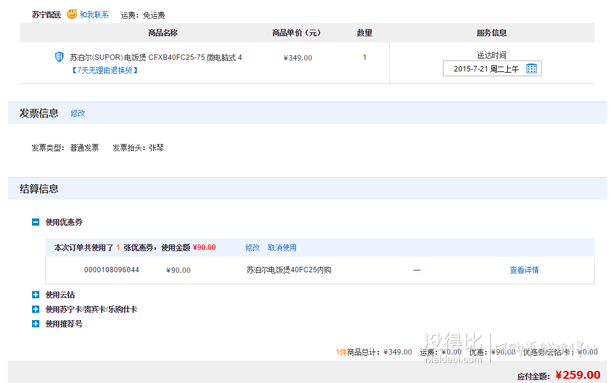Click the 服务信息 column header

pos(492,33)
